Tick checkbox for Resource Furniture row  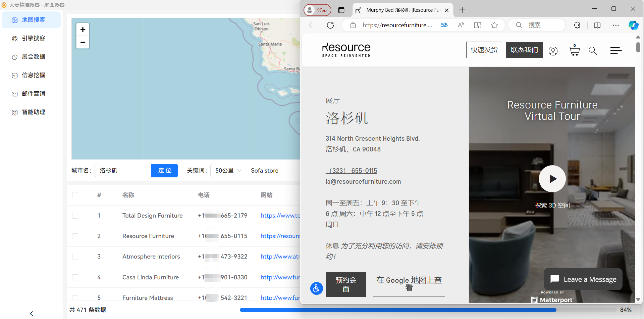[75, 236]
